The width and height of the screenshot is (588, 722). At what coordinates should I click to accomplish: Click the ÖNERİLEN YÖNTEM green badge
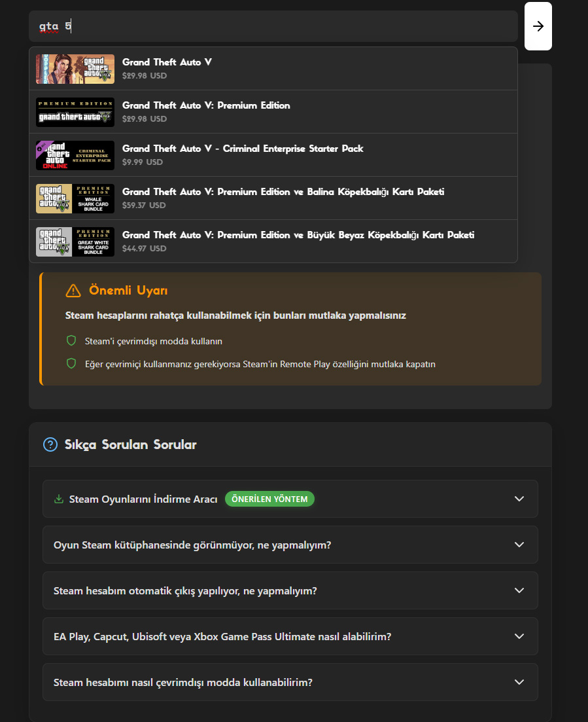pyautogui.click(x=269, y=499)
